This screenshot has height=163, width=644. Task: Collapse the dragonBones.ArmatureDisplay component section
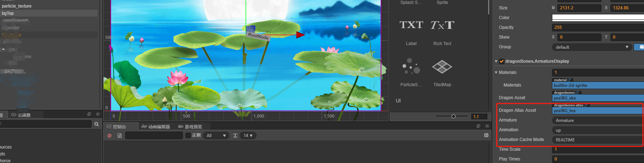(496, 61)
